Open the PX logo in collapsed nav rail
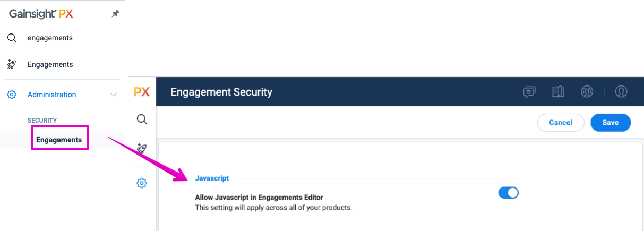 click(x=141, y=92)
